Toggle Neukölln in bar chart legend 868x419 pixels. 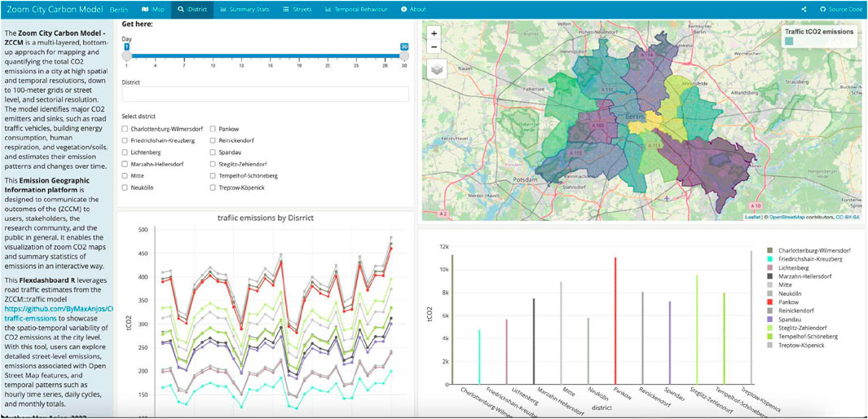click(x=786, y=293)
